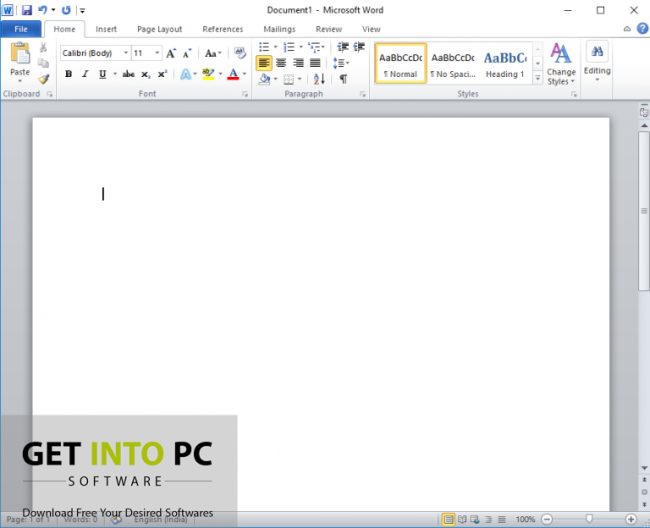The image size is (650, 528).
Task: Expand the Styles gallery More arrow
Action: tap(538, 78)
